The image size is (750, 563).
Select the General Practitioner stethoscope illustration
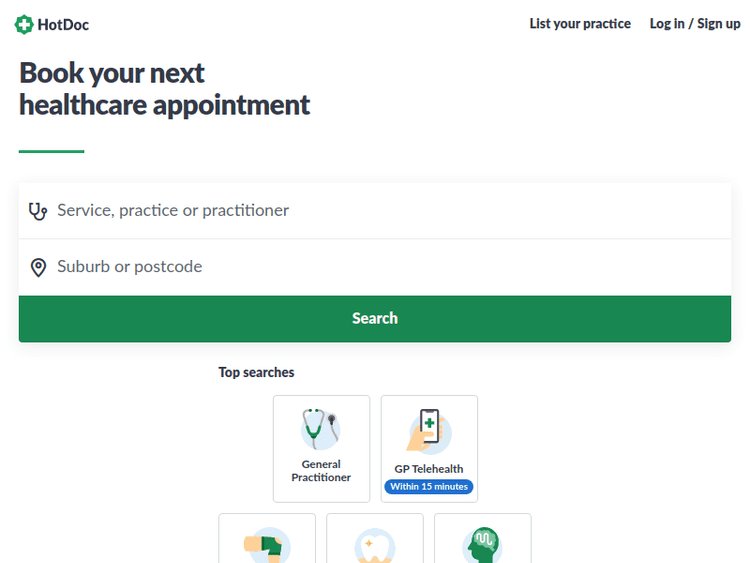click(x=321, y=429)
